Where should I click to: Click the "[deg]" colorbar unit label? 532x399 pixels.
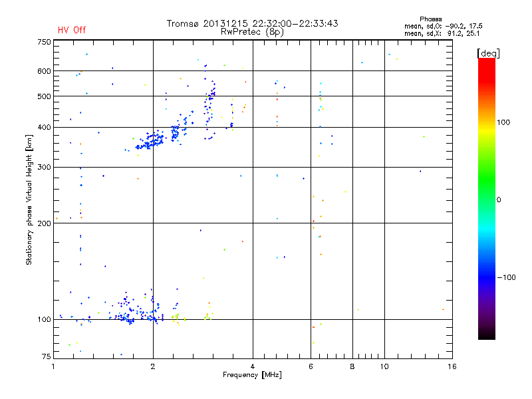click(488, 53)
